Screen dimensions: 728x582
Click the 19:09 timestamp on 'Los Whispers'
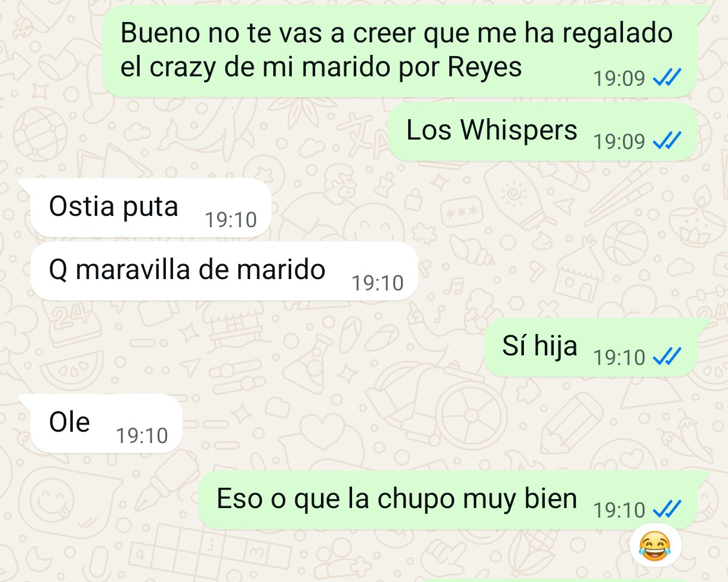point(619,141)
